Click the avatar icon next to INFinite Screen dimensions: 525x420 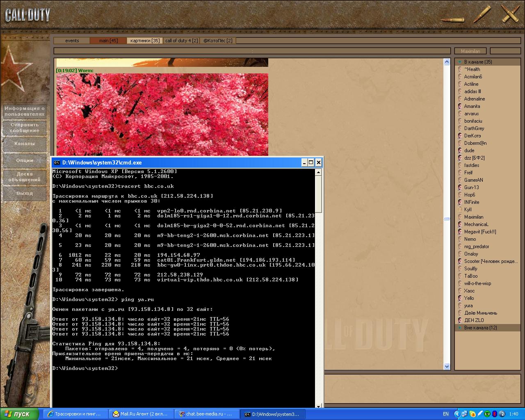(x=460, y=202)
